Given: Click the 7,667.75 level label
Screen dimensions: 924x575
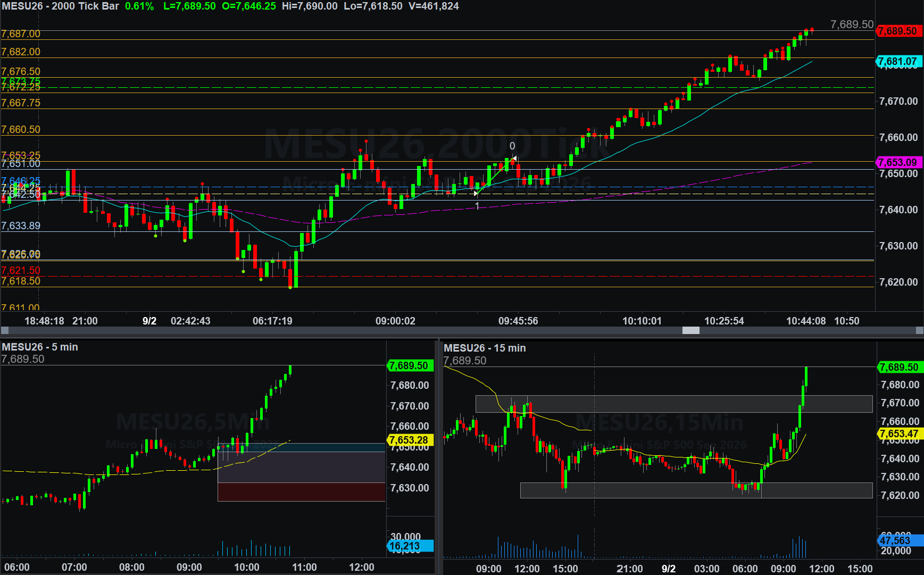Looking at the screenshot, I should [21, 103].
